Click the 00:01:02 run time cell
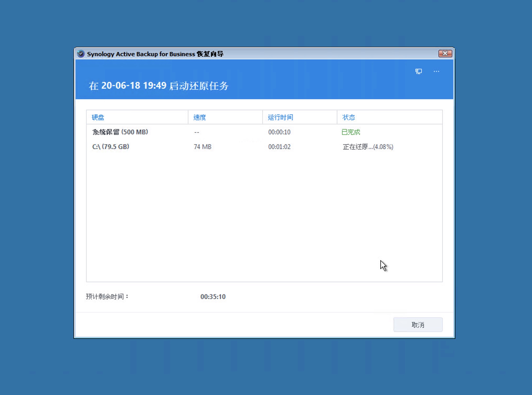The height and width of the screenshot is (395, 532). pos(279,147)
